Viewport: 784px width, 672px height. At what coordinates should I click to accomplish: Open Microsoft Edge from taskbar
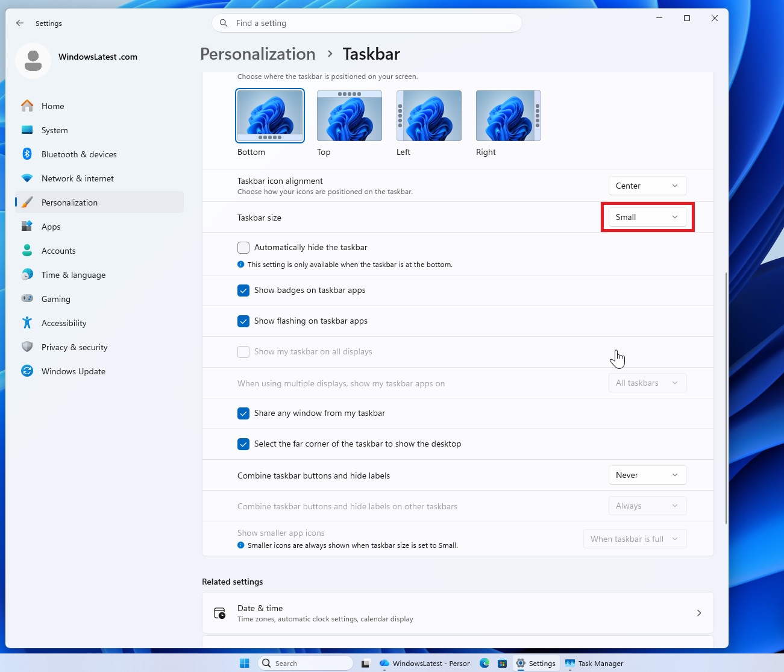point(485,663)
